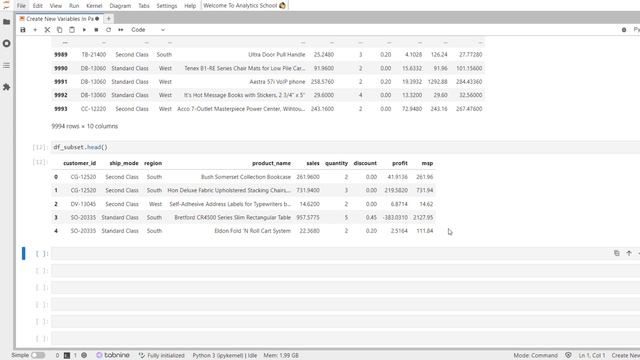This screenshot has height=360, width=640.
Task: Click the -383.0310 profit value
Action: click(395, 217)
